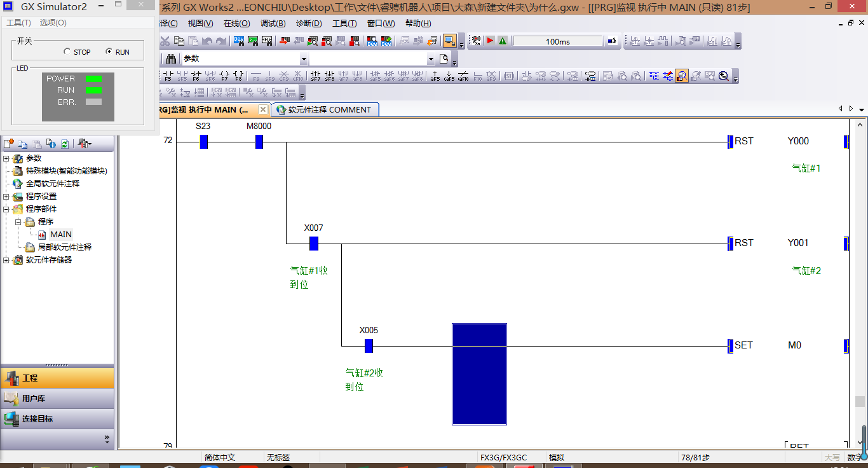
Task: Click the sF7 rising pulse contact icon
Action: coord(316,76)
